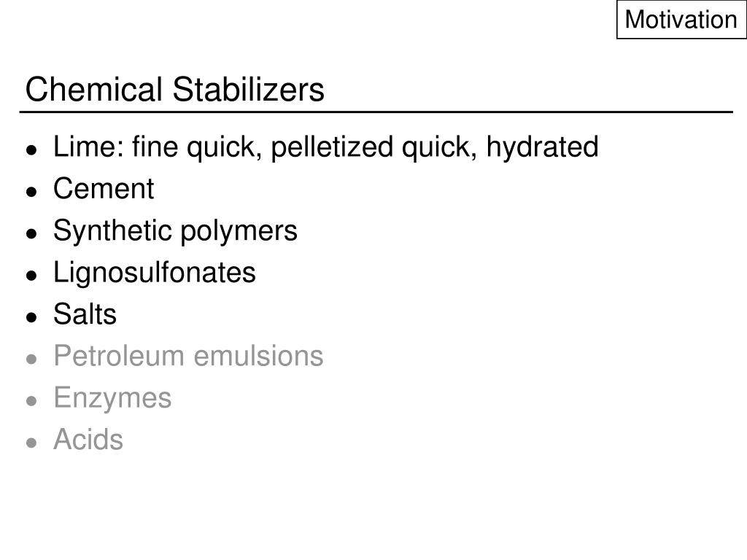747x560 pixels.
Task: Click the Motivation section label box
Action: (x=681, y=20)
